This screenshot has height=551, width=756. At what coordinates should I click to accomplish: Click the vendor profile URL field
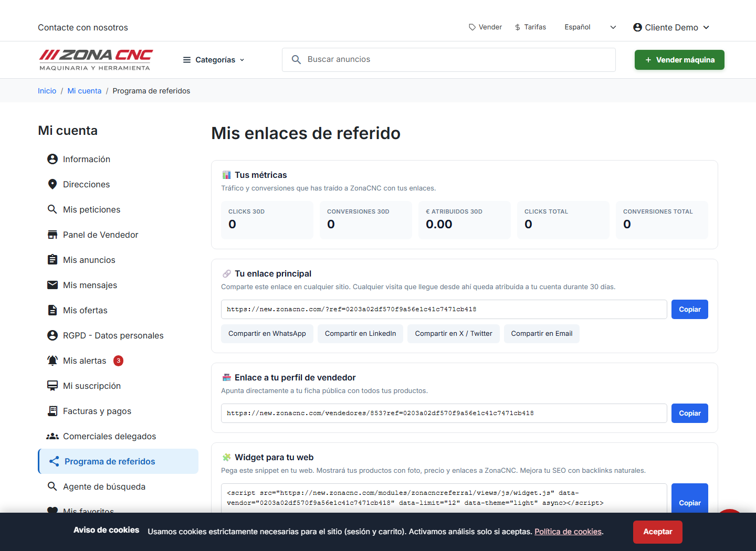tap(444, 414)
